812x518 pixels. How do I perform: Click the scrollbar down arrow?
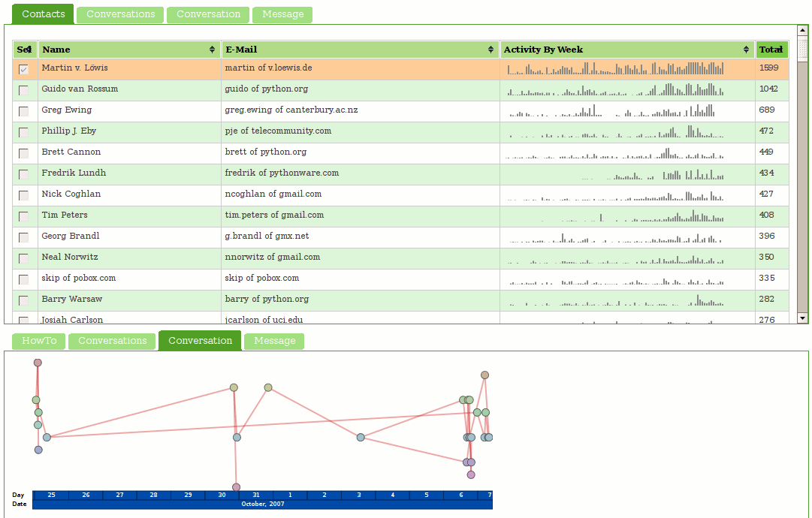(x=803, y=318)
